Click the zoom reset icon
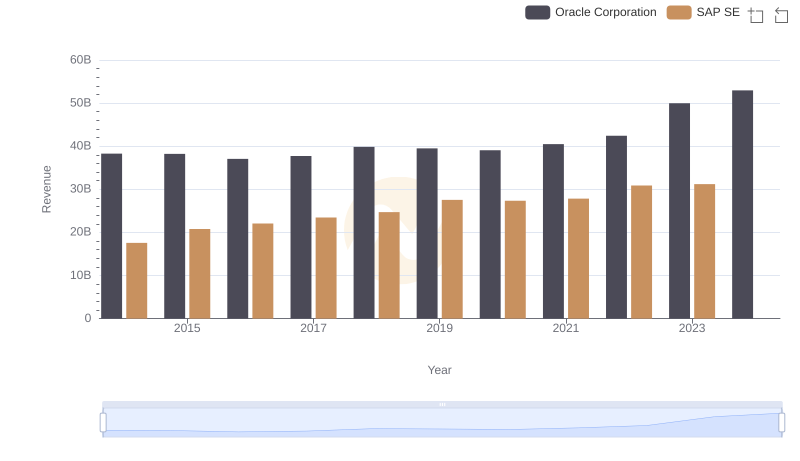The height and width of the screenshot is (461, 800). pos(781,15)
